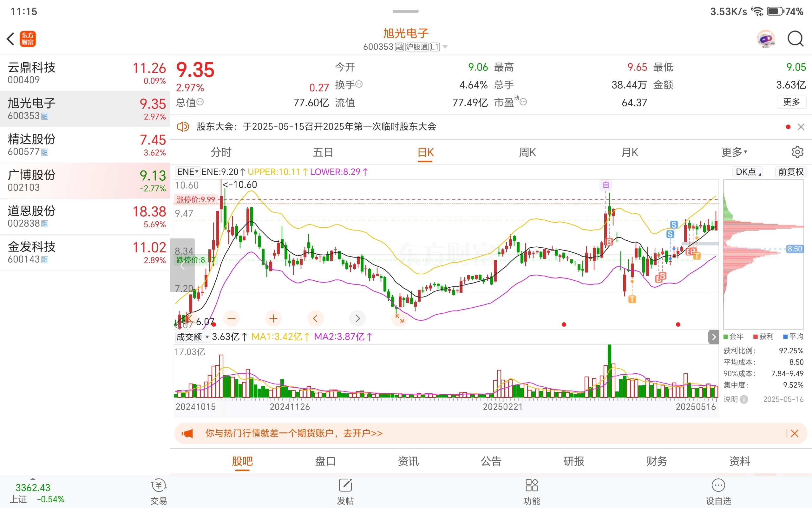This screenshot has height=508, width=812.
Task: Open the shareholder meeting announcement text
Action: pyautogui.click(x=316, y=127)
